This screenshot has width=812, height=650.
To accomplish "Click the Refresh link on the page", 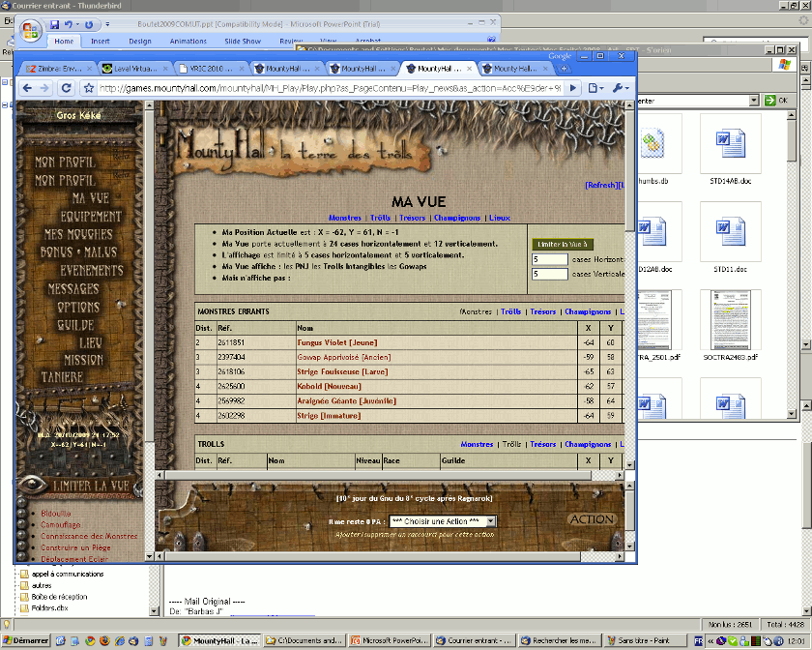I will (600, 185).
